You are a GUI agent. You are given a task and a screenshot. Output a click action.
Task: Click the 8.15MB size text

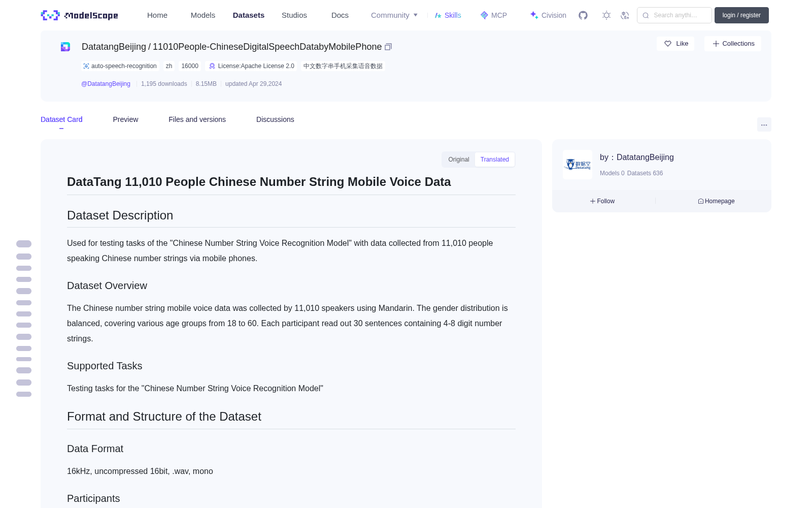coord(206,84)
